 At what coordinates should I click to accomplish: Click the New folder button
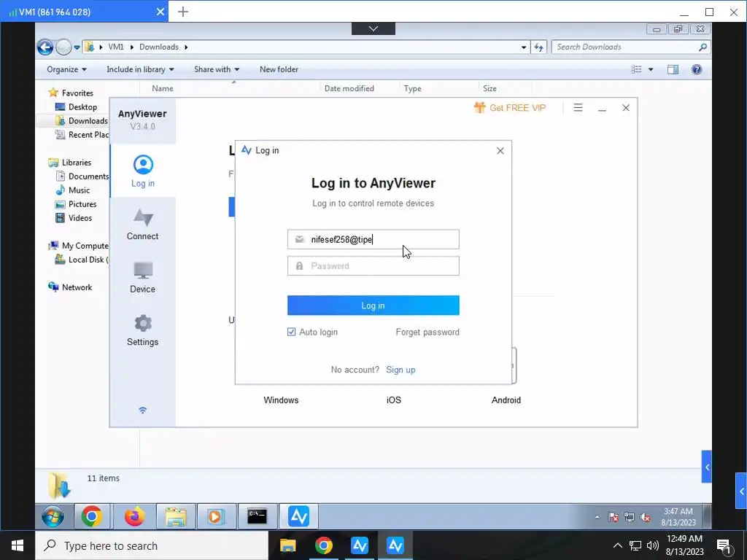point(279,69)
